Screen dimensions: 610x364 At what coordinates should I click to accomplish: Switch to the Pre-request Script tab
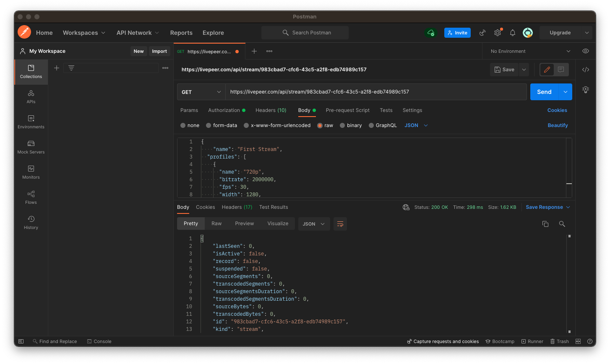click(x=348, y=110)
